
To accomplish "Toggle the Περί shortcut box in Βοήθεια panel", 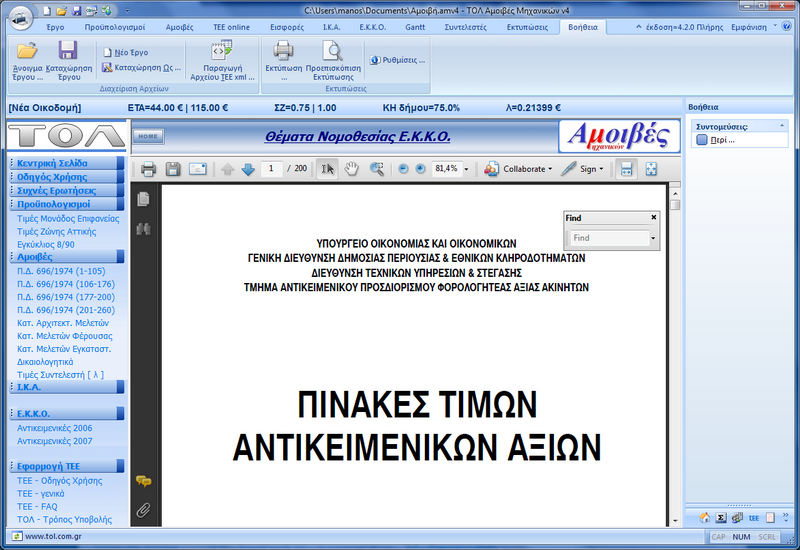I will (702, 140).
